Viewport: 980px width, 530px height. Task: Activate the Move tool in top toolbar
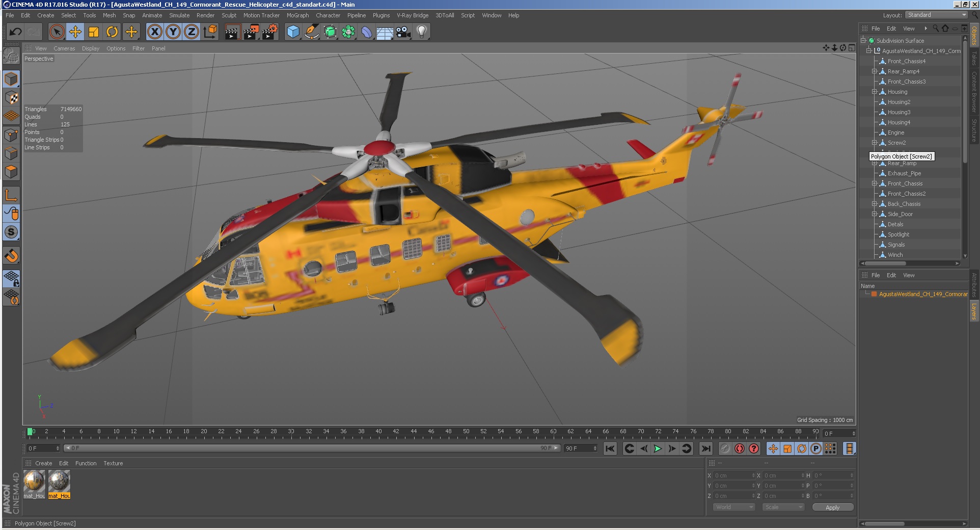[x=75, y=32]
